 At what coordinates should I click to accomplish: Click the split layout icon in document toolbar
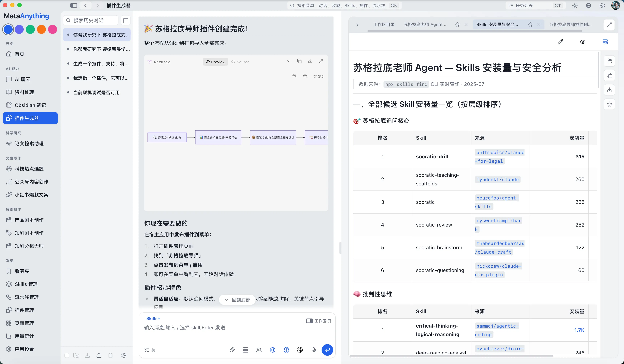point(605,42)
